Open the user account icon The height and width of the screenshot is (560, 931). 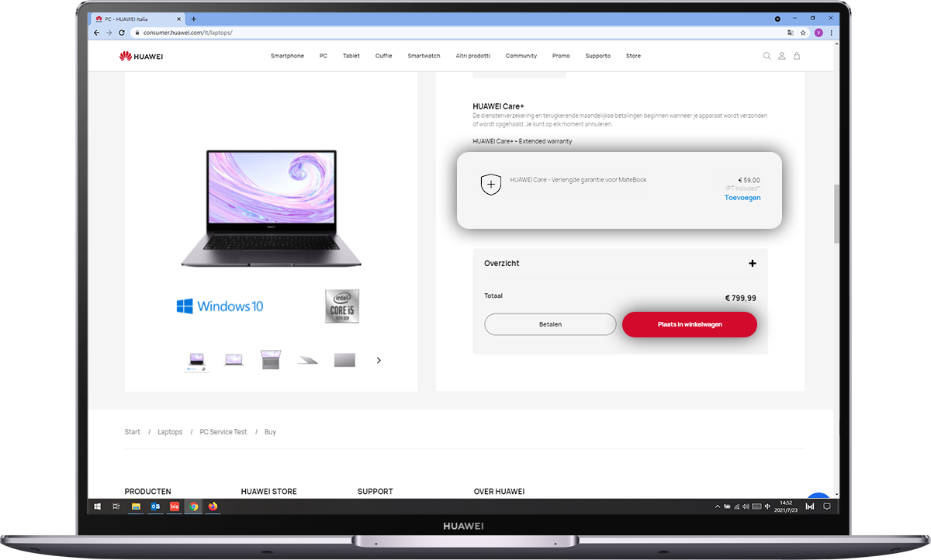(782, 56)
